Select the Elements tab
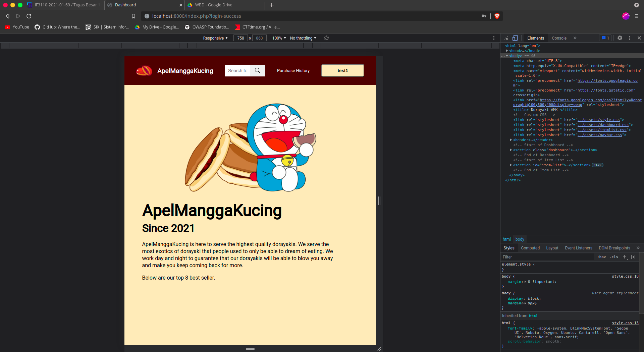The image size is (644, 352). click(536, 38)
